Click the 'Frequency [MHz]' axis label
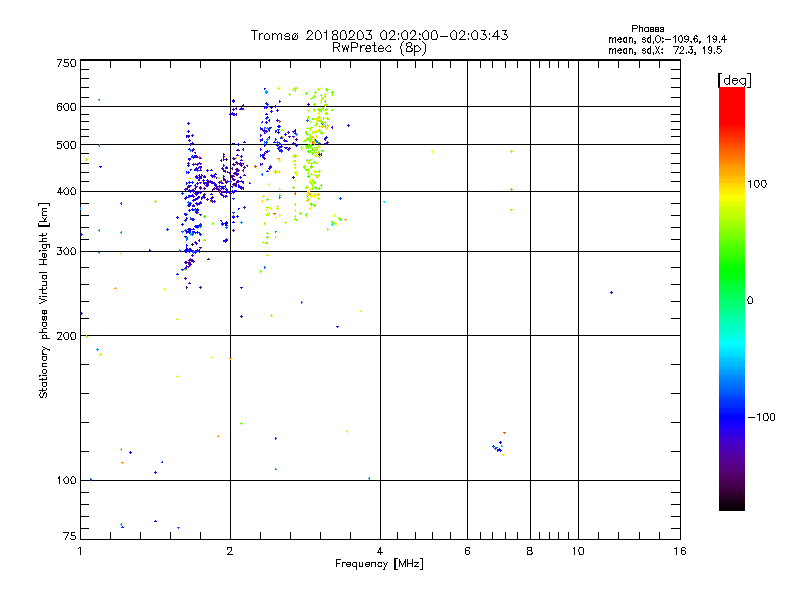The height and width of the screenshot is (600, 800). [379, 564]
